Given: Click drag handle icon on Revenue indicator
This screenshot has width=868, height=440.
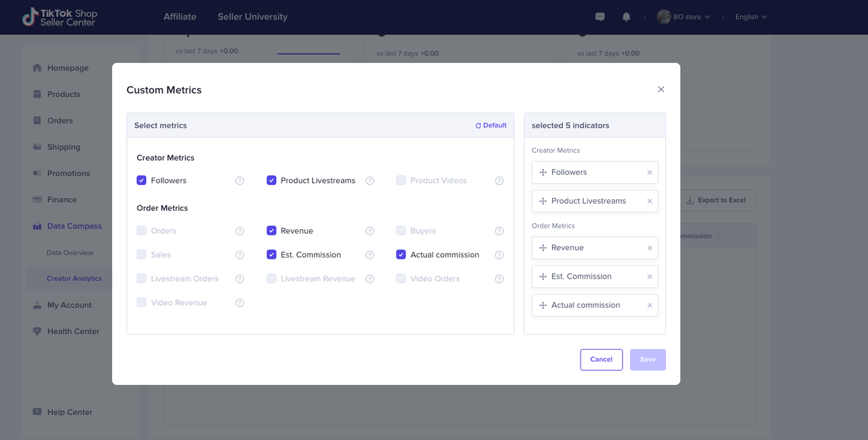Looking at the screenshot, I should coord(542,248).
